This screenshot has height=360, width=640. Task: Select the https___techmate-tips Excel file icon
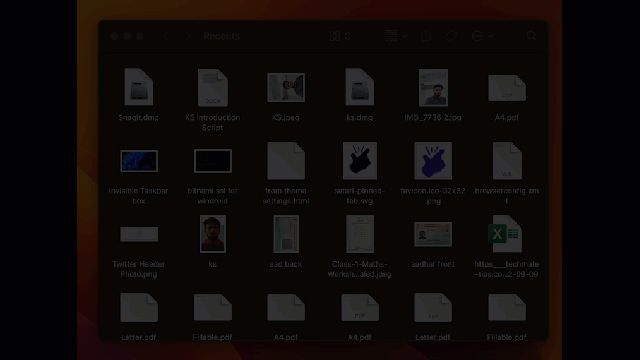[505, 233]
